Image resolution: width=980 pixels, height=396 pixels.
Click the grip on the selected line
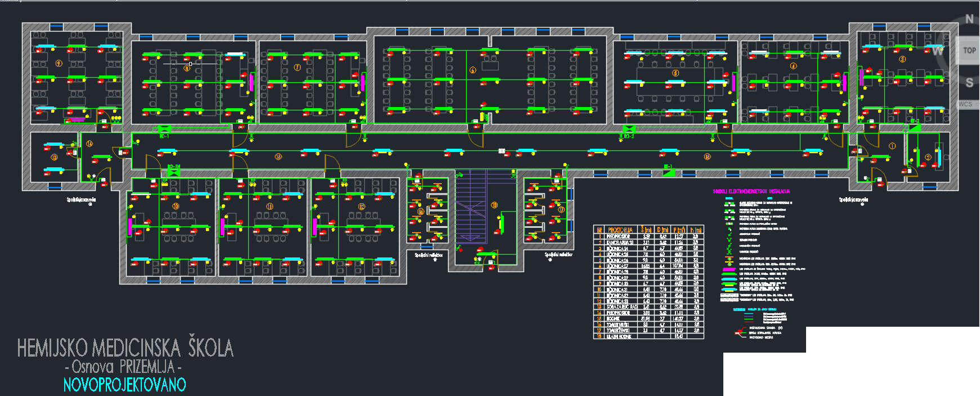point(190,64)
